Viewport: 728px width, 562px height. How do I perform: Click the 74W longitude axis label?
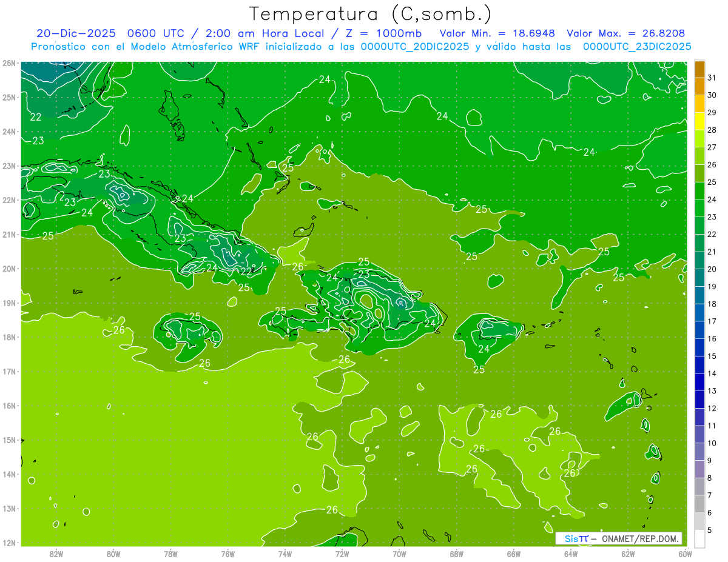coord(285,553)
